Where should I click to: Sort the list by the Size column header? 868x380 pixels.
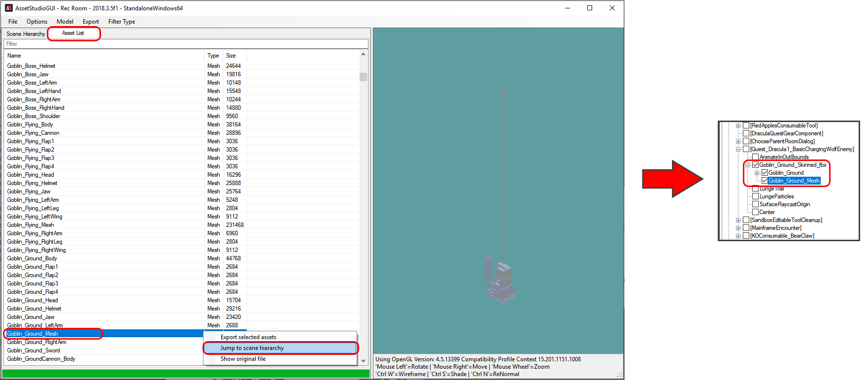[231, 56]
